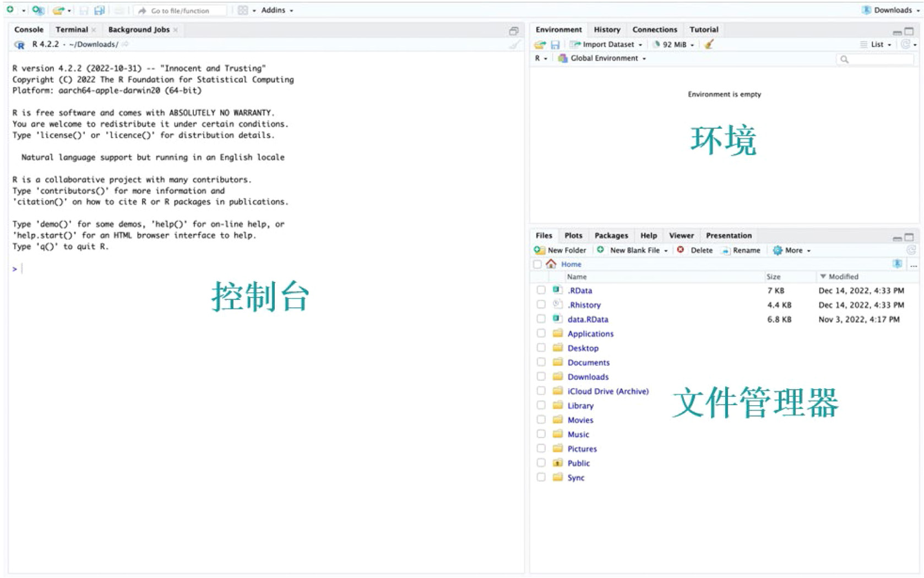The width and height of the screenshot is (924, 578).
Task: Check the box next to .RData
Action: 541,290
